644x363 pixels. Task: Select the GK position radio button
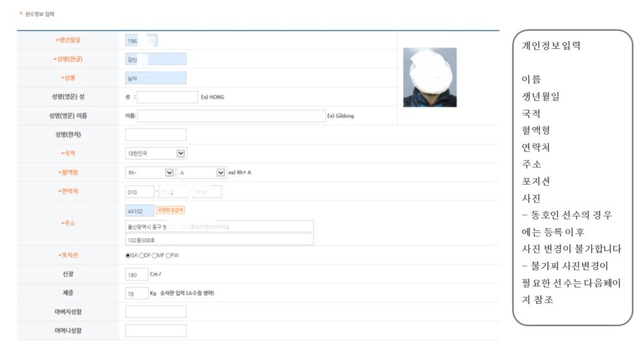pos(128,255)
